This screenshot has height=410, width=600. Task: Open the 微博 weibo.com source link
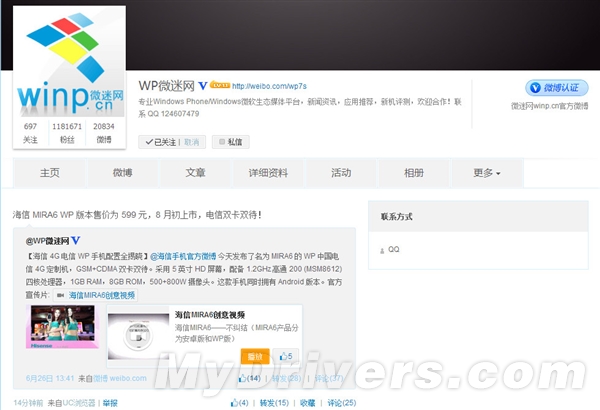[x=120, y=378]
